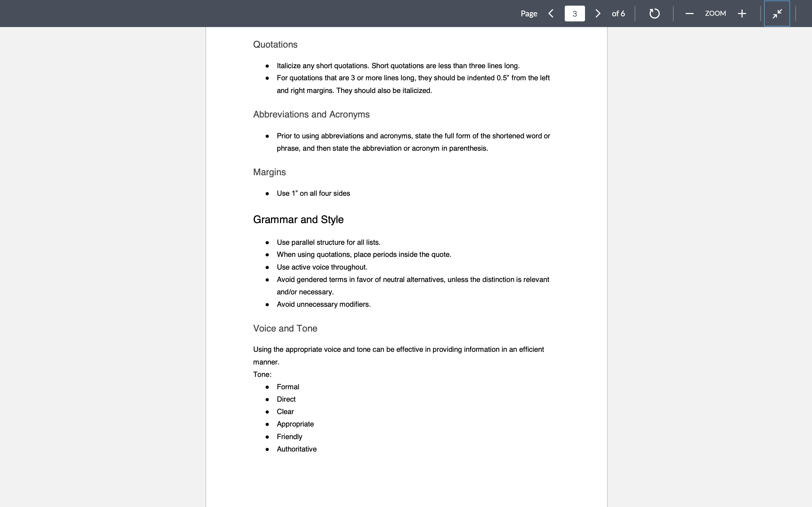Click the Grammar and Style heading
The image size is (812, 507).
(298, 219)
